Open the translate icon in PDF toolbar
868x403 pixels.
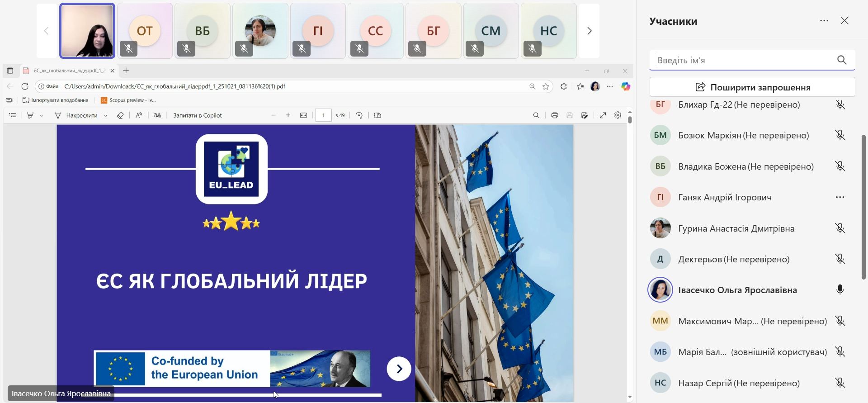157,115
